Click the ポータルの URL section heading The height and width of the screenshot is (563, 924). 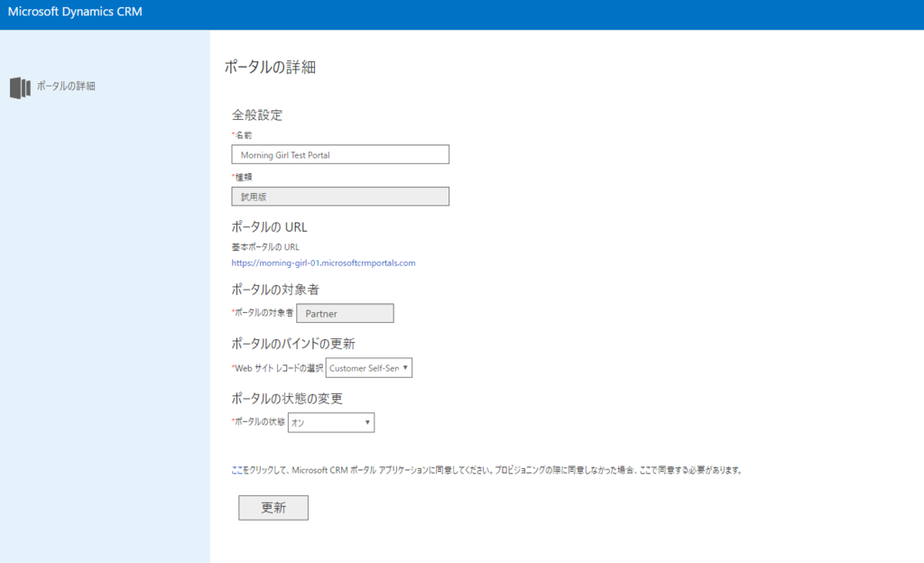click(269, 226)
